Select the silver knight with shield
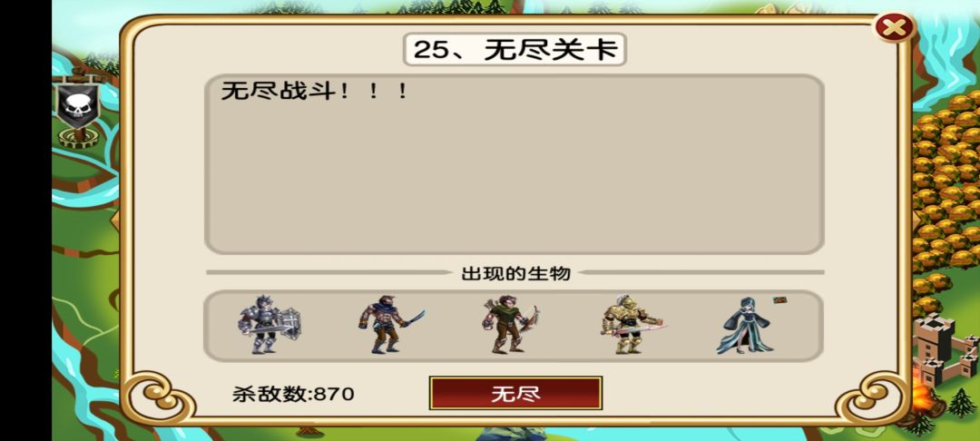Image resolution: width=980 pixels, height=441 pixels. (269, 325)
